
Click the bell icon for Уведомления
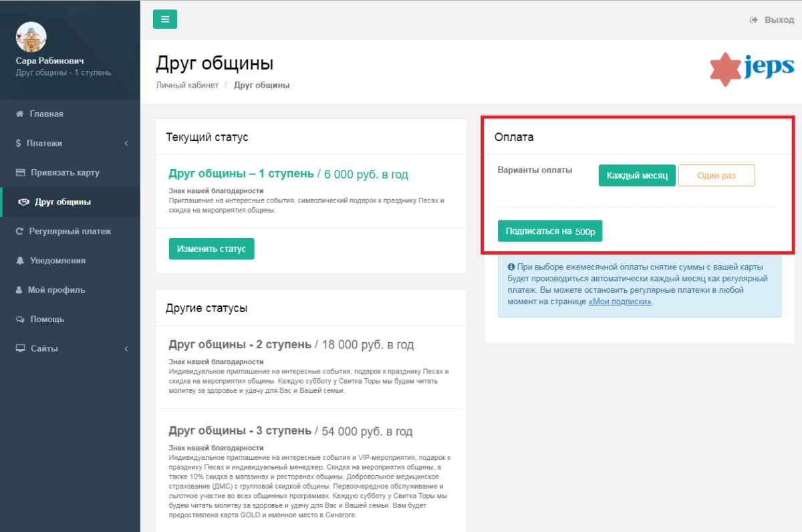(x=20, y=261)
